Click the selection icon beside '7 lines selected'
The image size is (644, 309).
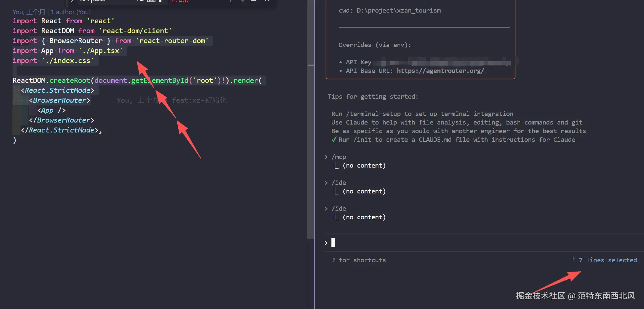[x=573, y=259]
